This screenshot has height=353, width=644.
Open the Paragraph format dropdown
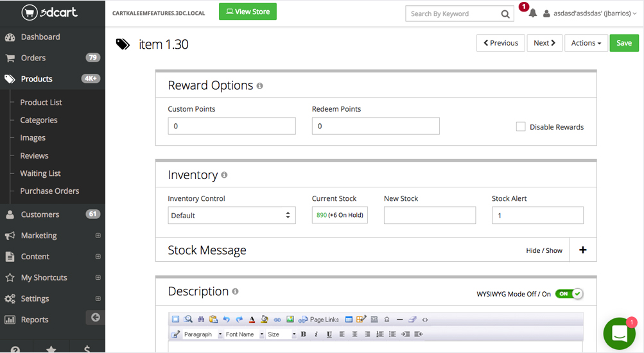[202, 334]
